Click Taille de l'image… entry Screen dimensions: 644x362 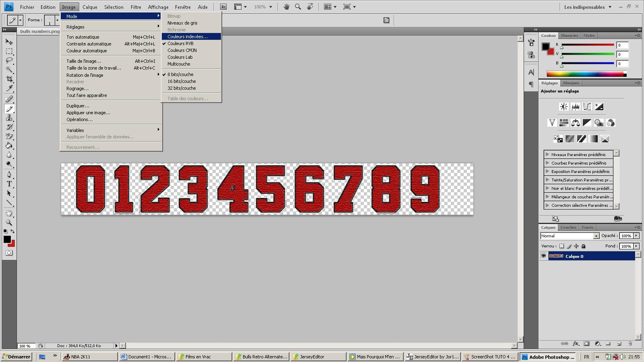coord(111,61)
